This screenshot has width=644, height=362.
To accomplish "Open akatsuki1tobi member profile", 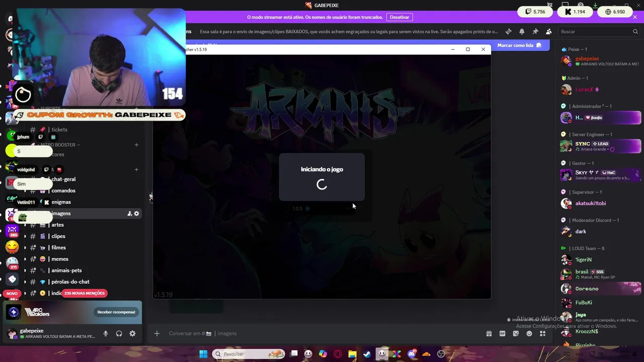I will (600, 203).
